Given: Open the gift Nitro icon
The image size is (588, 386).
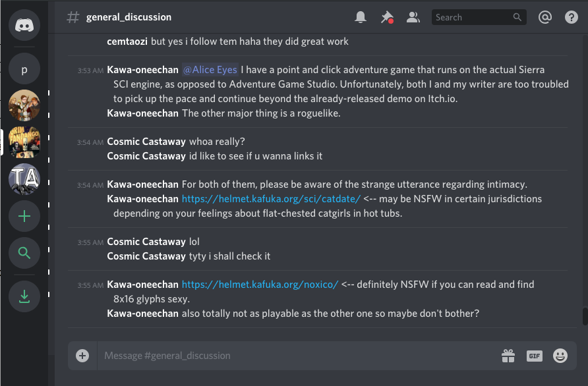Looking at the screenshot, I should click(508, 355).
